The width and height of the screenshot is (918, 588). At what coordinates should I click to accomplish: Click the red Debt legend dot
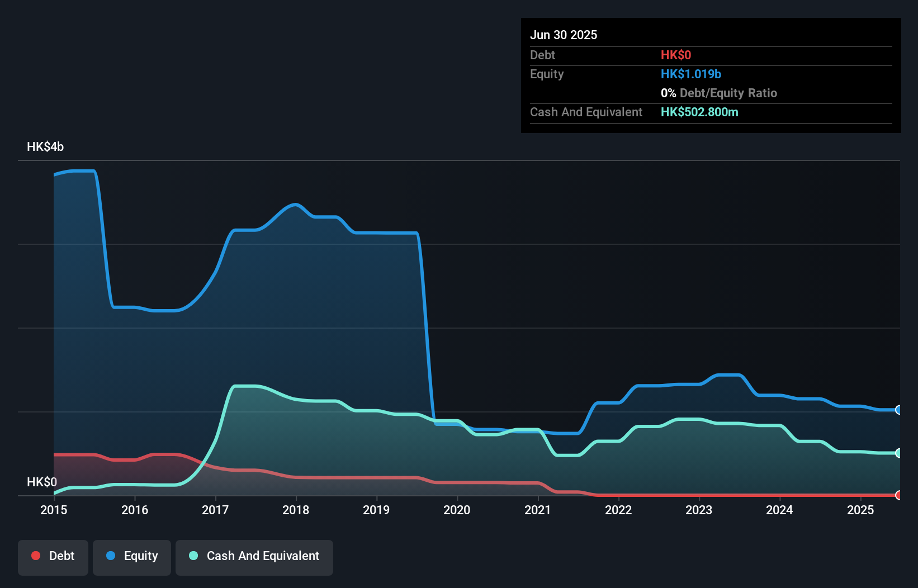click(36, 556)
